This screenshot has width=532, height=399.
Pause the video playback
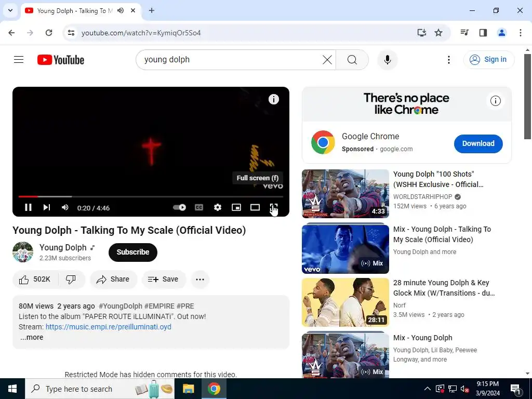28,207
